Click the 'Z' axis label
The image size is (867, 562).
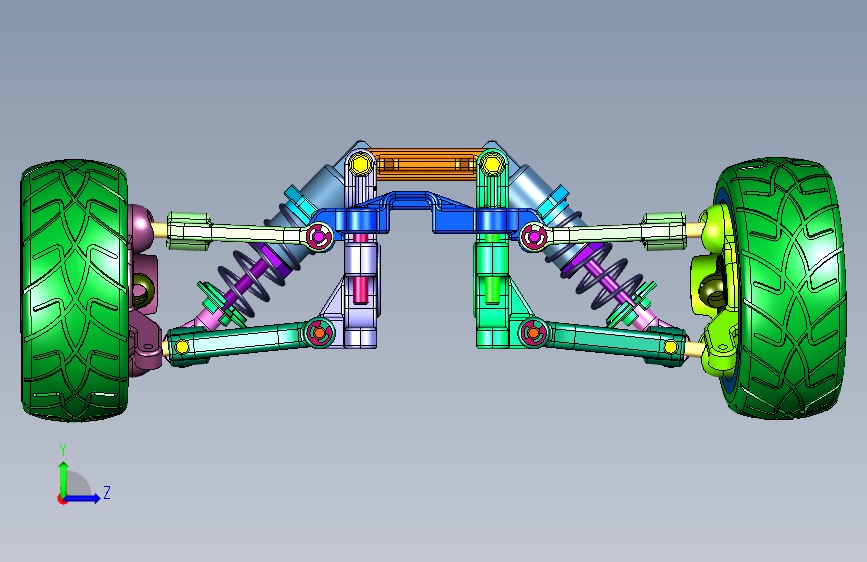(107, 492)
